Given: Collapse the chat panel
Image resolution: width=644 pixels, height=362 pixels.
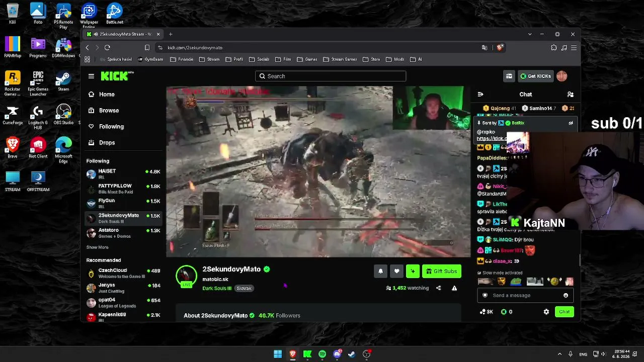Looking at the screenshot, I should pos(480,94).
